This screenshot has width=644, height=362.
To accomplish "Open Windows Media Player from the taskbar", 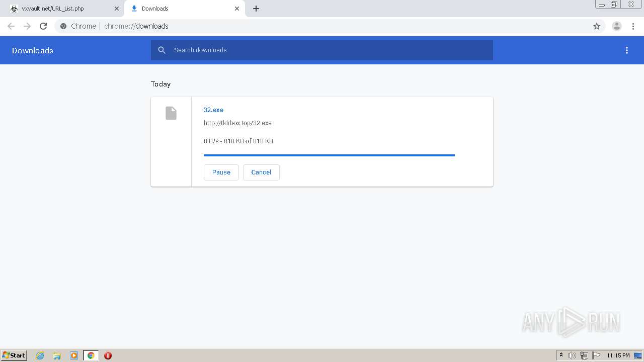I will [74, 355].
